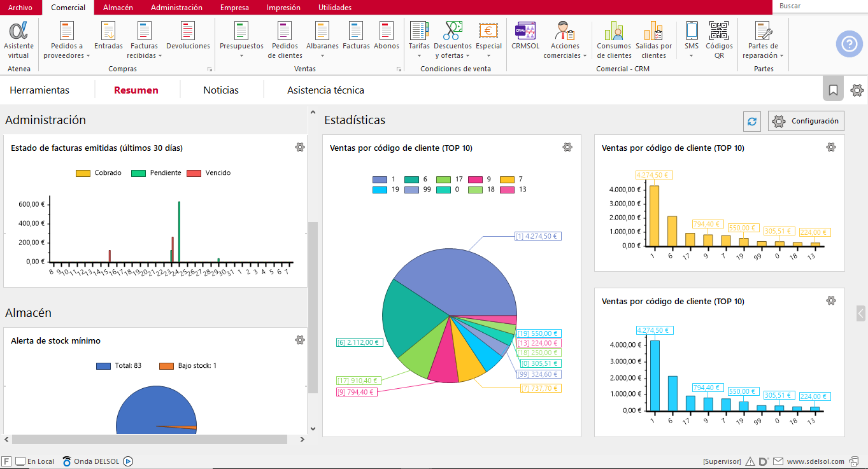Open Abonos in Ventas group
This screenshot has width=868, height=469.
387,36
